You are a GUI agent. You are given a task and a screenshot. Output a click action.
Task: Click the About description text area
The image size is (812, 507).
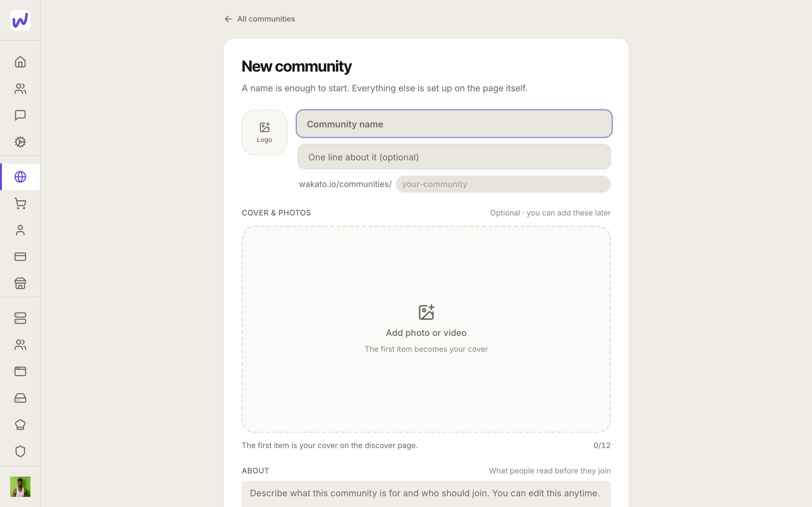pos(426,494)
